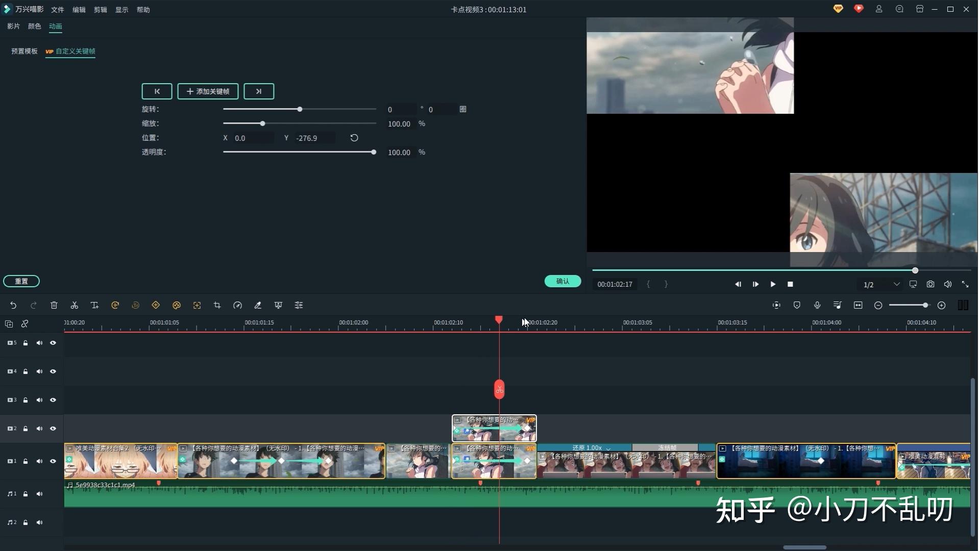
Task: Mute audio track 1
Action: pyautogui.click(x=39, y=494)
